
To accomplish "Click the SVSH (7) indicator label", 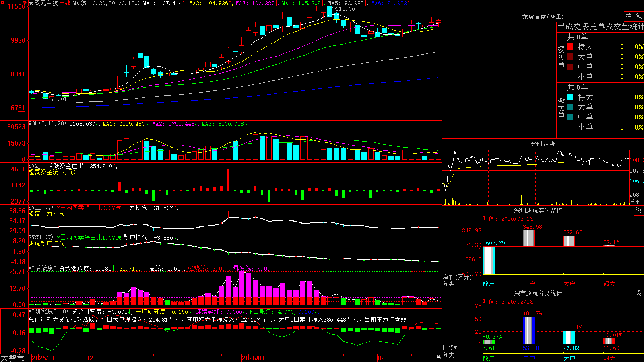I will (x=41, y=238).
